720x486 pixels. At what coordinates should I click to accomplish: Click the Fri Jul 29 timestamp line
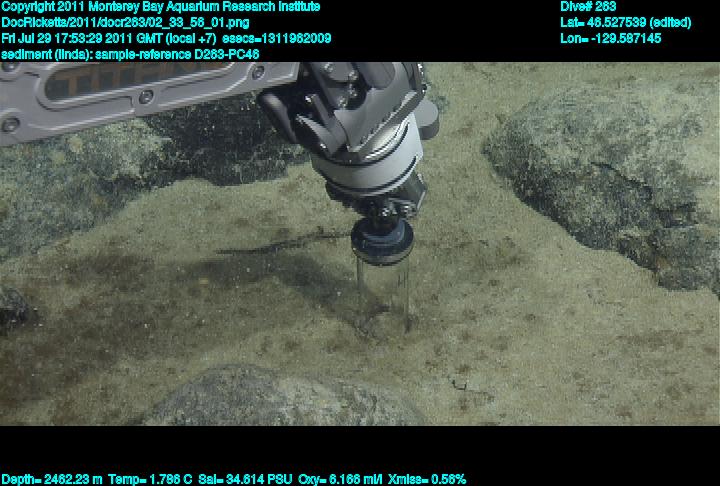coord(165,38)
